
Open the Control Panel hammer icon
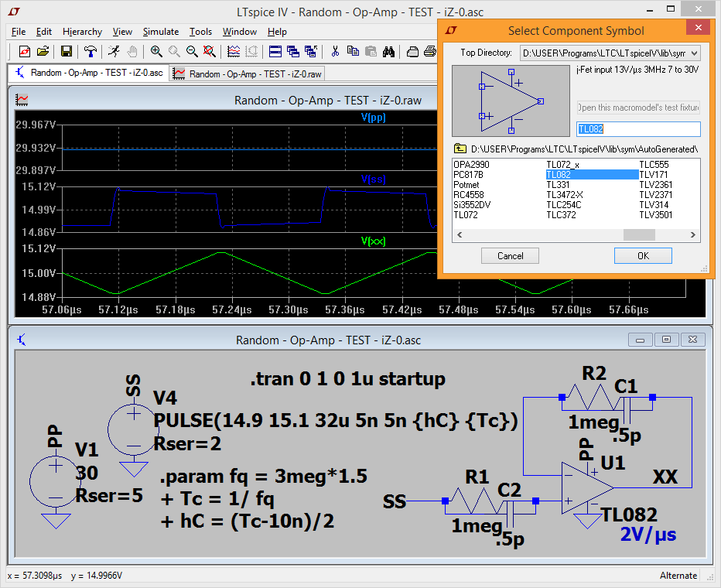(91, 52)
